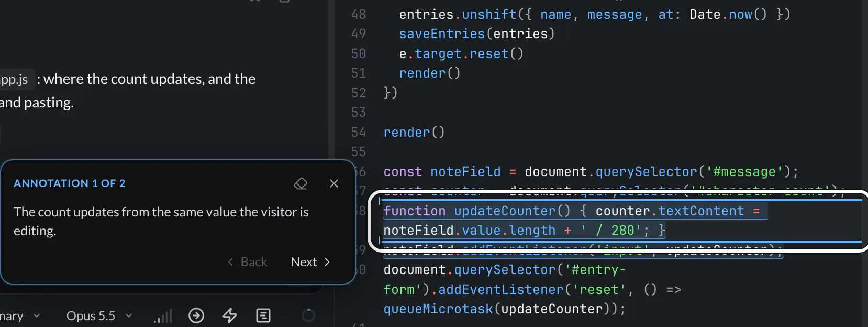
Task: Click the 'const noteField' declaration line
Action: point(591,172)
